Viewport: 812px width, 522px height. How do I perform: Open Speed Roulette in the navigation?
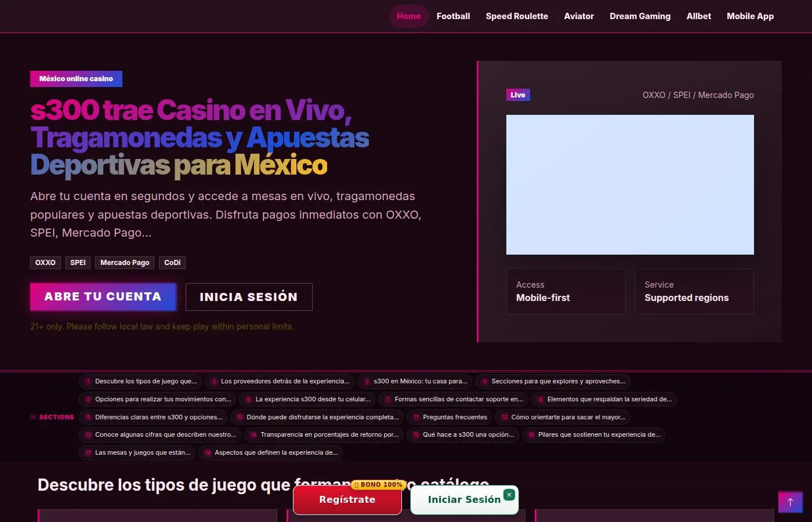point(517,16)
